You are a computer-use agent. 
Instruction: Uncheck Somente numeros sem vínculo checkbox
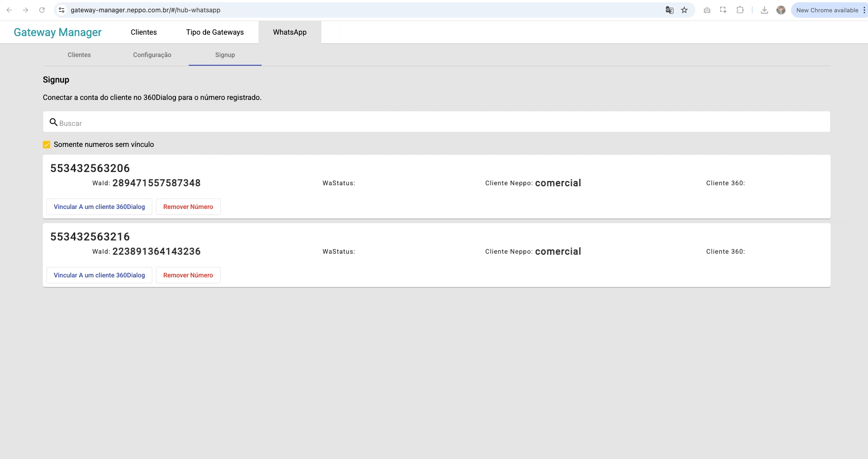pyautogui.click(x=46, y=145)
